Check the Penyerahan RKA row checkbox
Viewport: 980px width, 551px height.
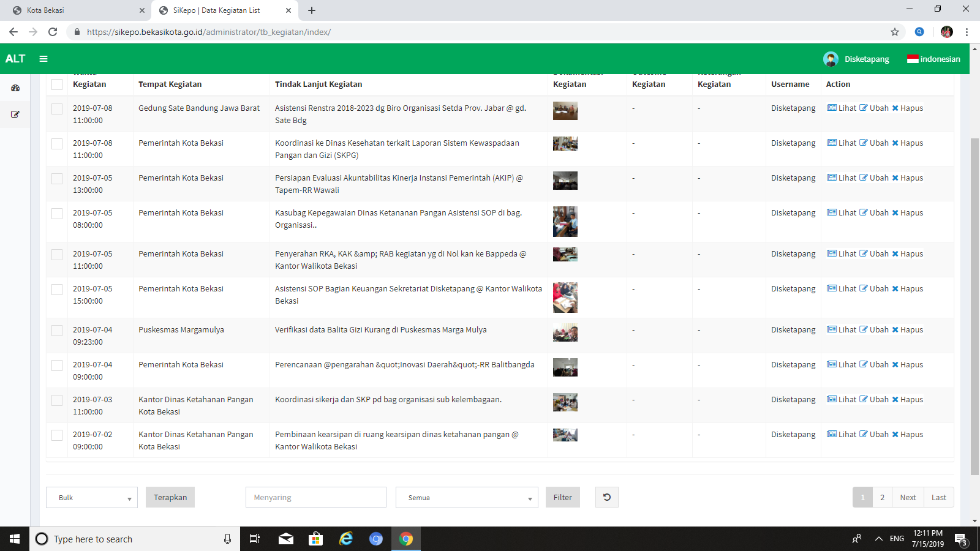(57, 255)
